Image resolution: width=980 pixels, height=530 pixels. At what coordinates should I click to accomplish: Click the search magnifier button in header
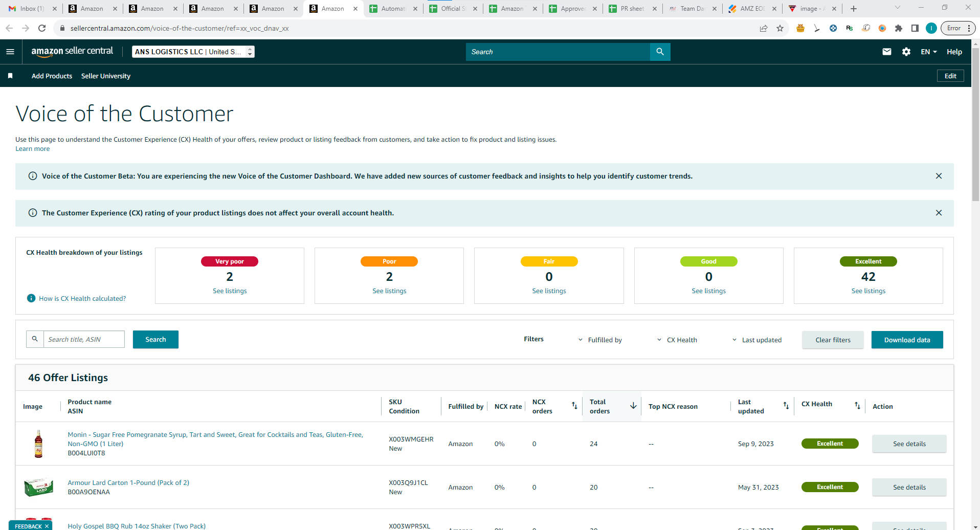pos(660,52)
